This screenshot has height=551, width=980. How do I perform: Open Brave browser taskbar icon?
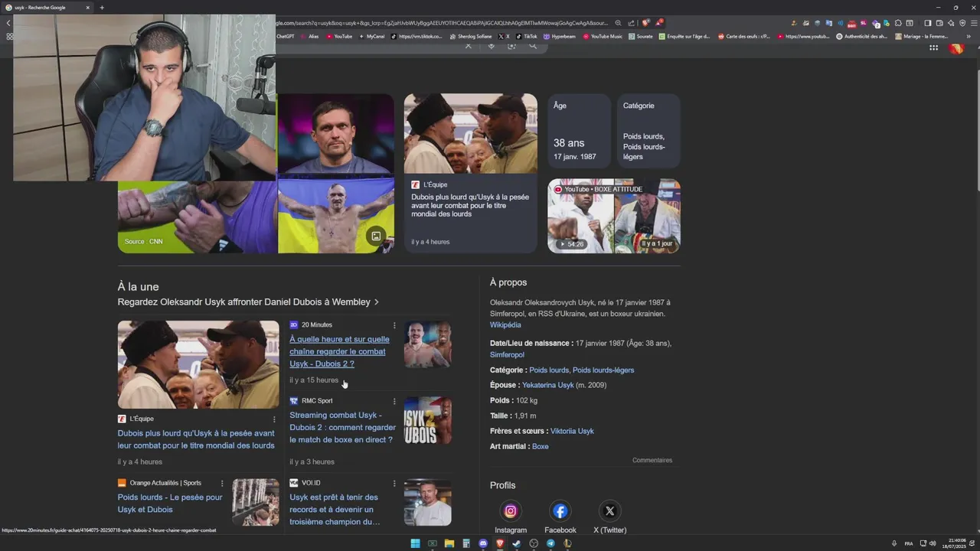500,543
